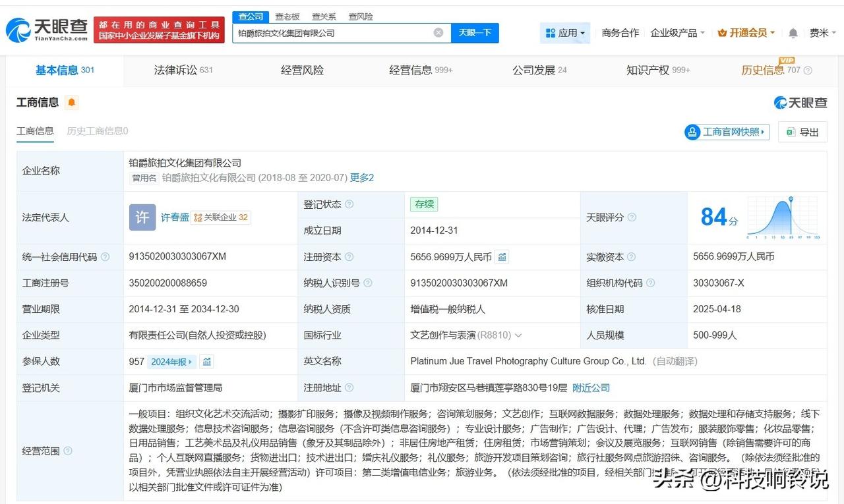Viewport: 844px width, 504px height.
Task: Go to the 知识产权 tab
Action: [x=658, y=70]
